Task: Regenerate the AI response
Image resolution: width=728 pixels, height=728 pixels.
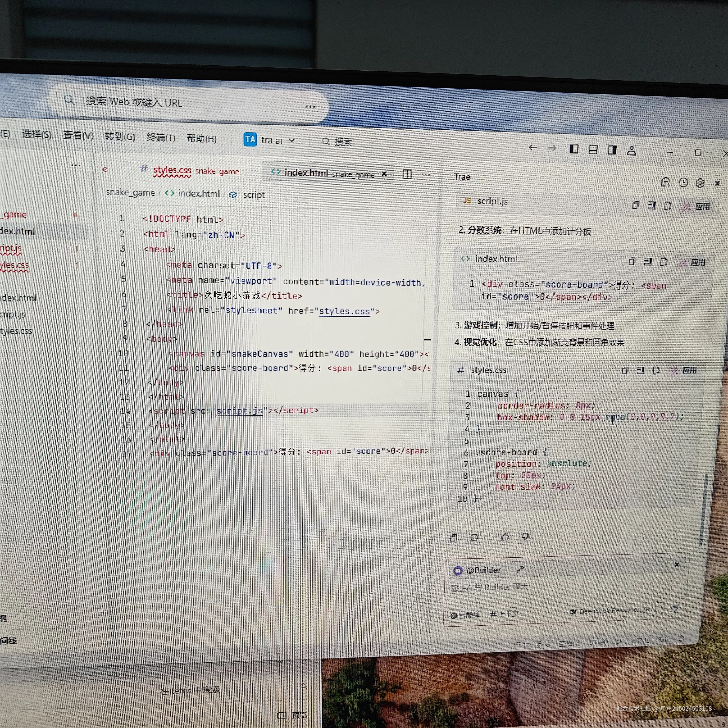Action: [x=474, y=538]
